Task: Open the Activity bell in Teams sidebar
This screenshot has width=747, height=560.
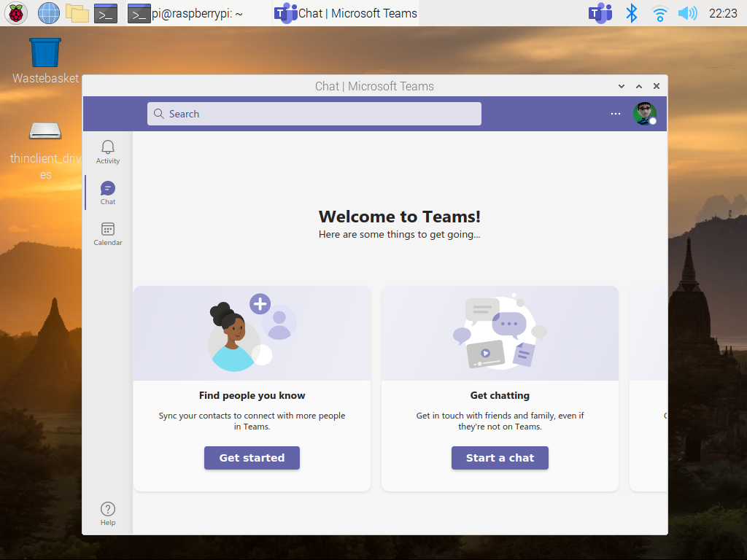Action: click(108, 152)
